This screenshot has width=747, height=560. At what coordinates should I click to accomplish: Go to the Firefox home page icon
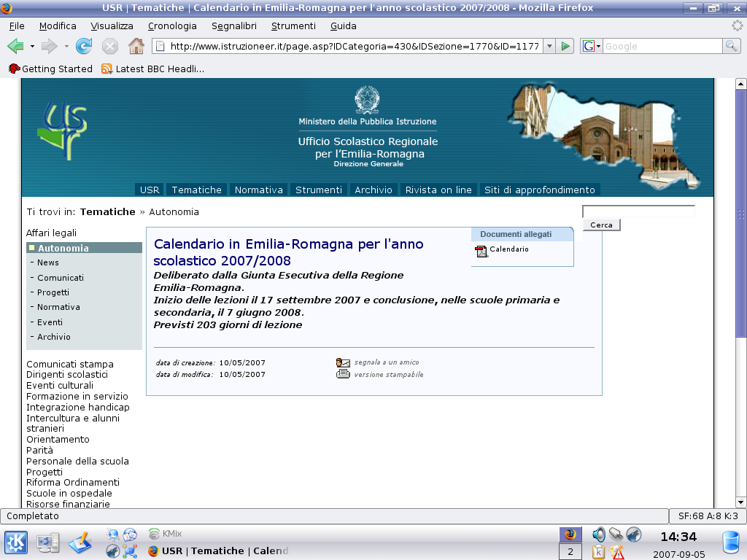click(136, 46)
